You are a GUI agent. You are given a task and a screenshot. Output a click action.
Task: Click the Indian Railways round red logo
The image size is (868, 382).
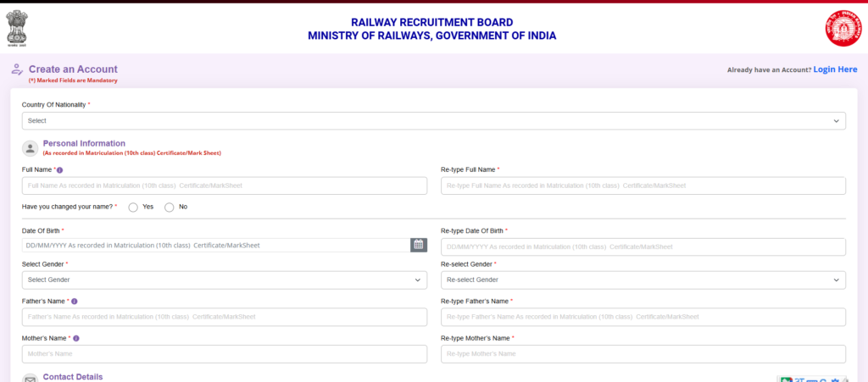[843, 28]
